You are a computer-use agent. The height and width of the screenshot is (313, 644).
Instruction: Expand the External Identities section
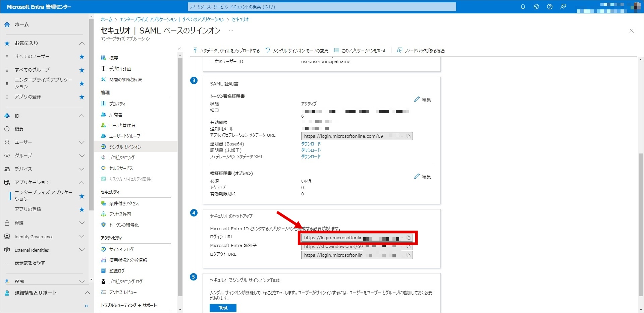82,250
